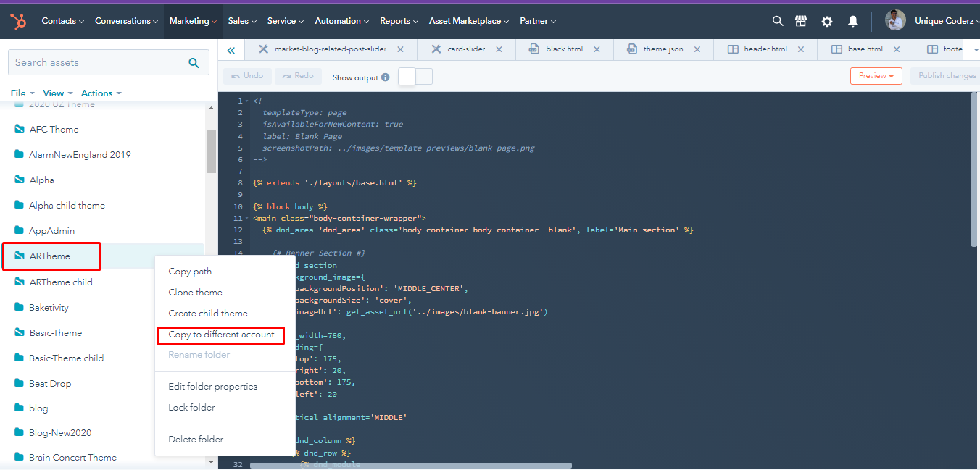Choose Clone theme from context menu
Viewport: 980px width, 470px height.
coord(195,293)
